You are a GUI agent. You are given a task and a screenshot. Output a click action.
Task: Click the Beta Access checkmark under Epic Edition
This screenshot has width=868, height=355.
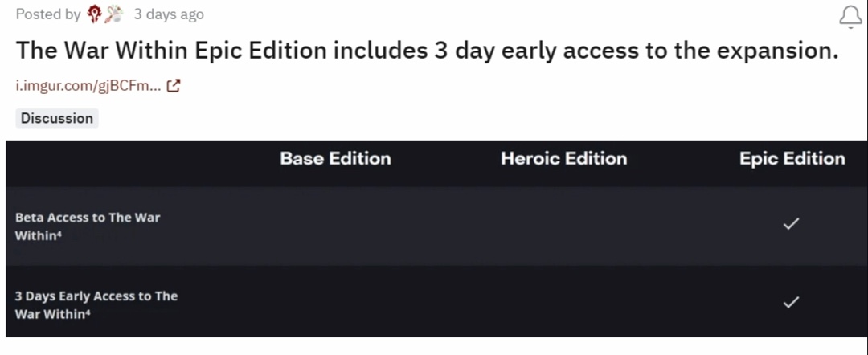(791, 224)
